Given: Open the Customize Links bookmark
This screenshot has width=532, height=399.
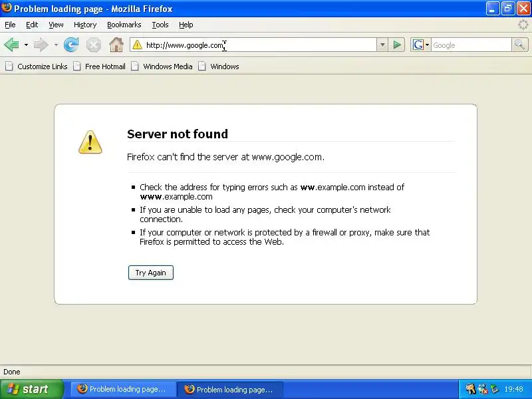Looking at the screenshot, I should 37,66.
